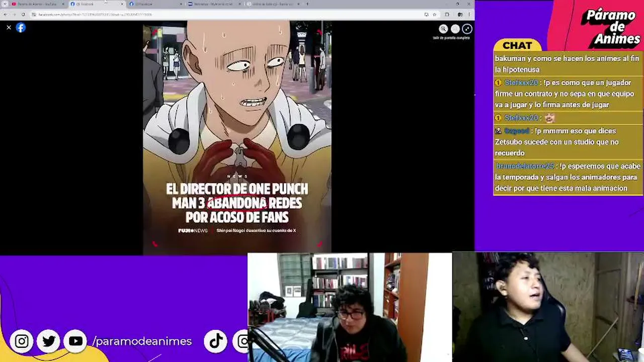The width and height of the screenshot is (644, 362).
Task: Exit fullscreen using the arrows icon
Action: click(467, 29)
